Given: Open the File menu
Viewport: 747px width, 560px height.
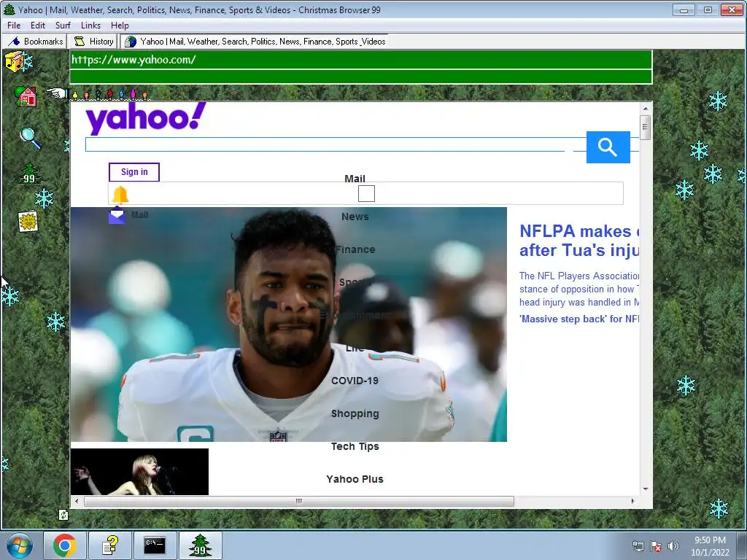Looking at the screenshot, I should 14,26.
